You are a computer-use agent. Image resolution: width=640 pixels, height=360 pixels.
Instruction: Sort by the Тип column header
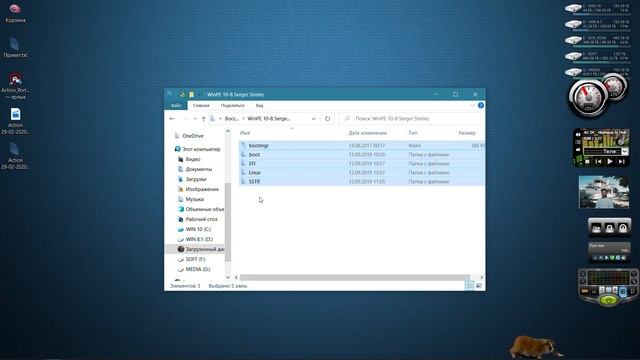tap(413, 133)
